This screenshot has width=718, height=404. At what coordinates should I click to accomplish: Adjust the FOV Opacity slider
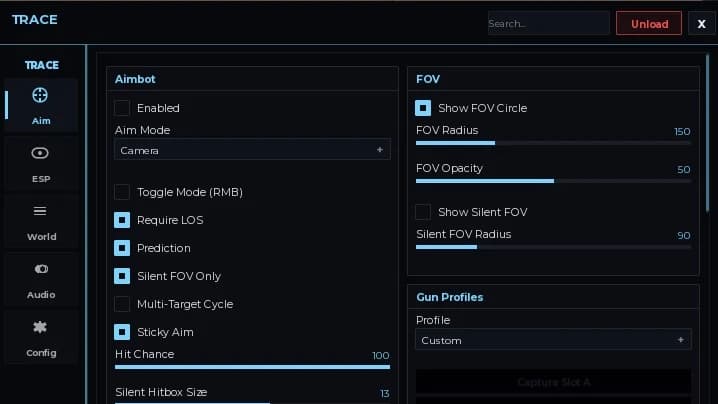tap(553, 181)
